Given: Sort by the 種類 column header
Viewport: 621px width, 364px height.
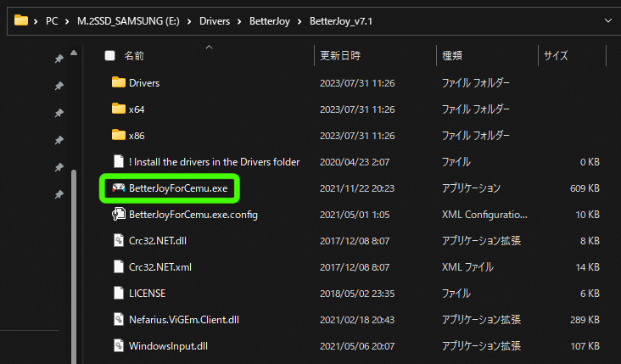Looking at the screenshot, I should pos(452,55).
